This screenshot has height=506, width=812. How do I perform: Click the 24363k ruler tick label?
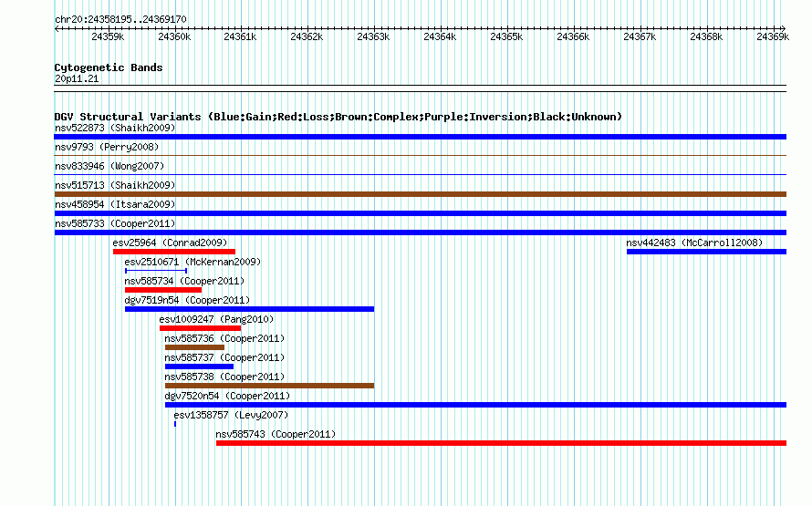(373, 36)
